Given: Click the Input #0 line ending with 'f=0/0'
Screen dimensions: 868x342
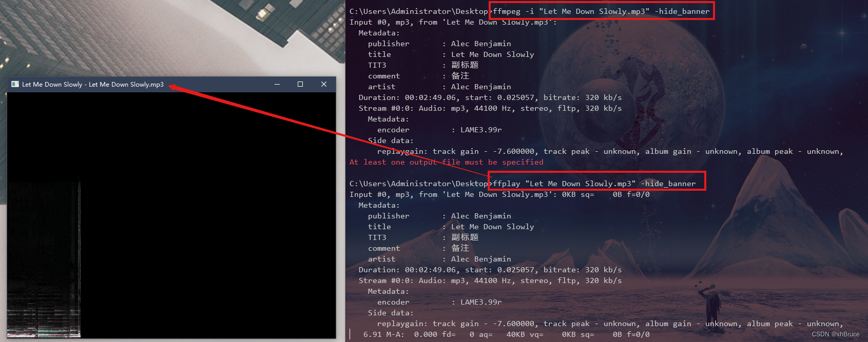Looking at the screenshot, I should click(499, 194).
